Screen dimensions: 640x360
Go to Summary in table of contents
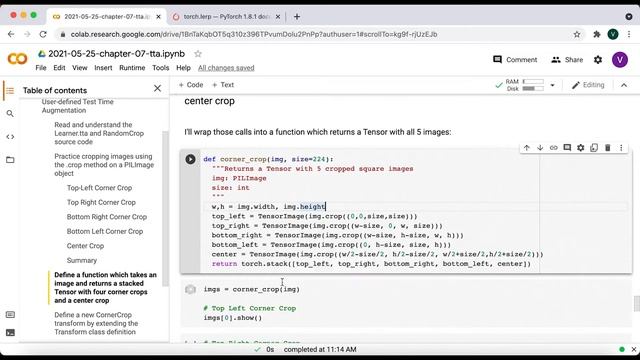coord(82,260)
